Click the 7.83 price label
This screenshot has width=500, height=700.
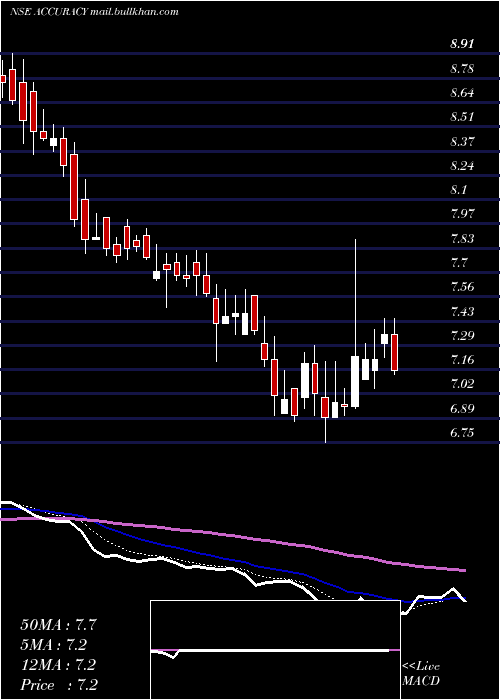coord(462,238)
